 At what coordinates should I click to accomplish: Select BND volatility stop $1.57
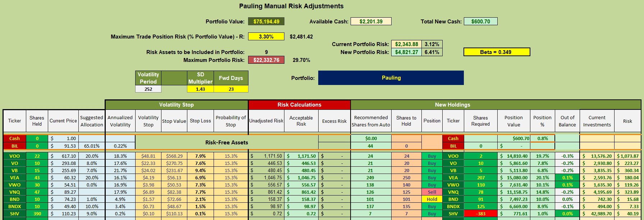[148, 199]
